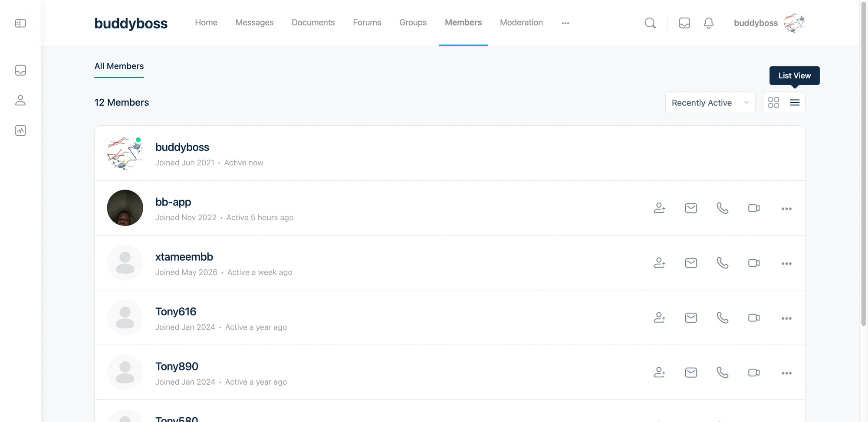Click xtameembb default avatar

(125, 263)
